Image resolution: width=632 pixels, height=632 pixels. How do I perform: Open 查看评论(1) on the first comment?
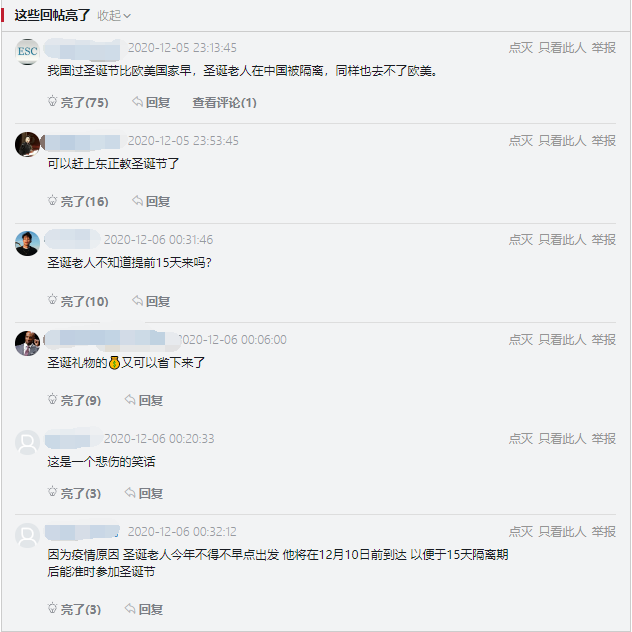[224, 102]
